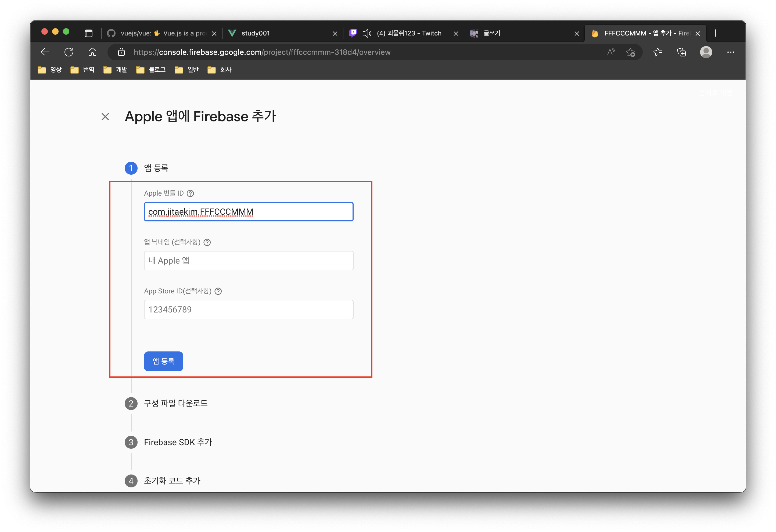Open the tab actions menu icon
This screenshot has width=776, height=532.
coord(88,33)
